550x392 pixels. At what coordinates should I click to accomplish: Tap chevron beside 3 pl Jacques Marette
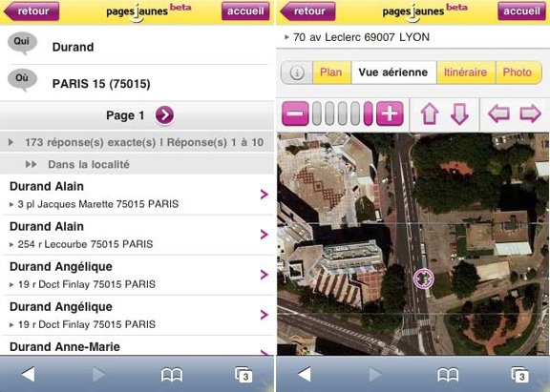pyautogui.click(x=264, y=195)
